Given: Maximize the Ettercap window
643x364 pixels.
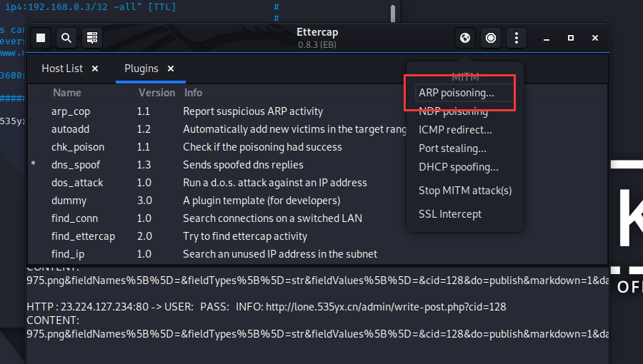Looking at the screenshot, I should click(x=570, y=38).
